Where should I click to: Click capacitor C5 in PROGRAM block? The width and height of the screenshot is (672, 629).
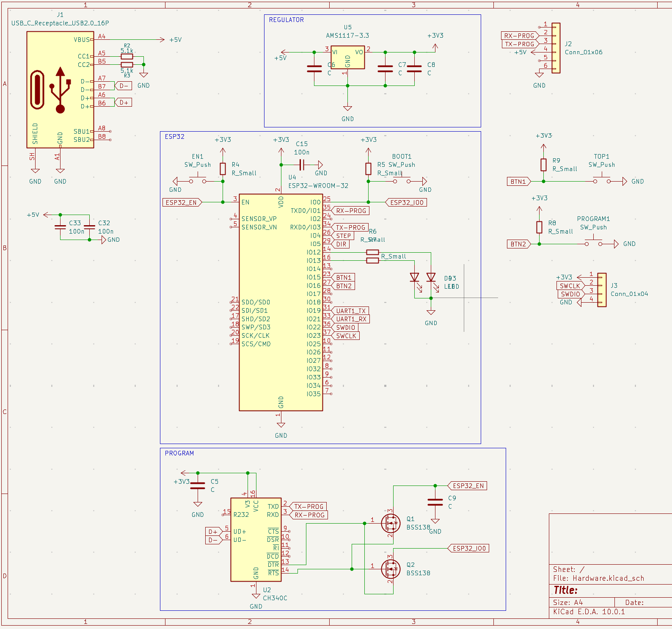pos(198,486)
